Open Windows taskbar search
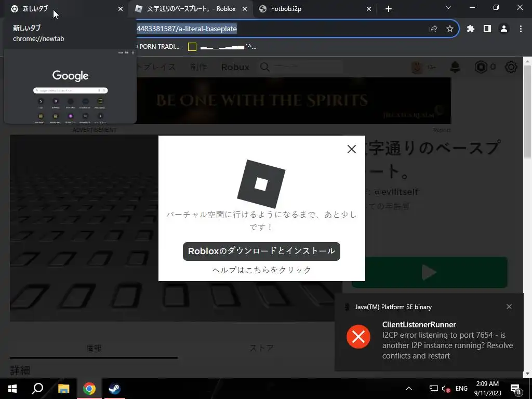The height and width of the screenshot is (399, 532). click(37, 389)
